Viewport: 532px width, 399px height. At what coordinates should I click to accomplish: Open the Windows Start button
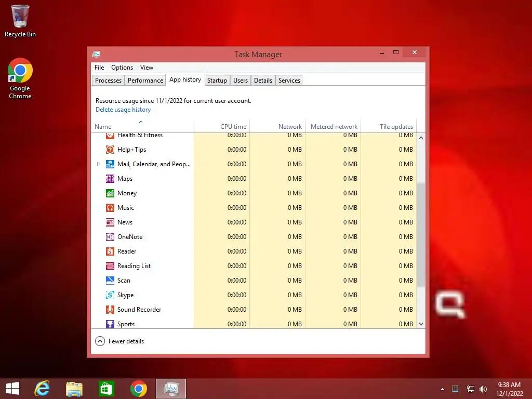pos(12,389)
